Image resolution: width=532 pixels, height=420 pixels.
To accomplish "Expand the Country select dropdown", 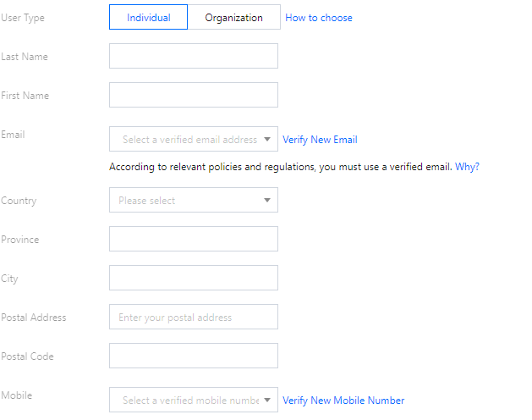I will 188,201.
